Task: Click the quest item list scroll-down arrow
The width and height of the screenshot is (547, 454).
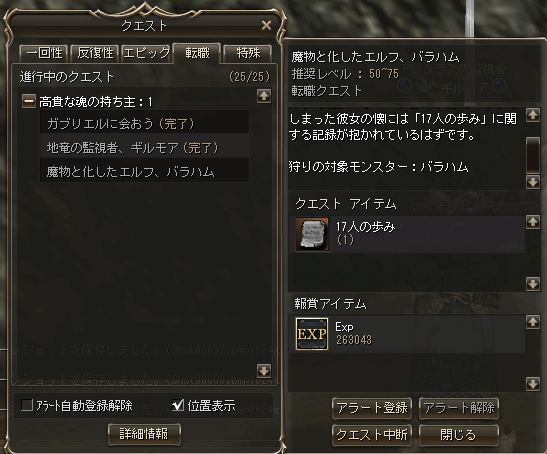Action: (x=533, y=284)
